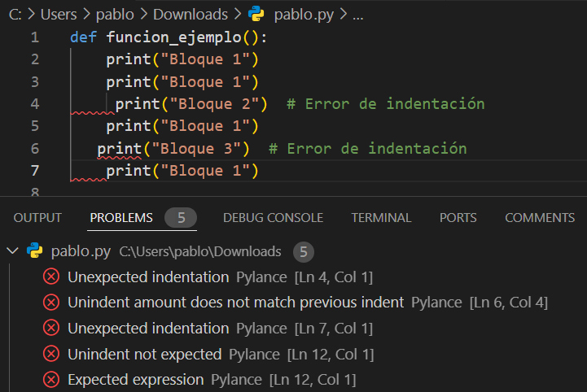Click line number 1 in the gutter

point(35,37)
